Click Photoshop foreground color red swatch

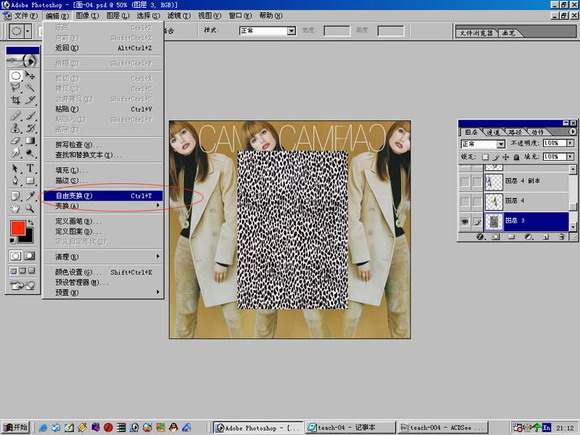pos(18,228)
